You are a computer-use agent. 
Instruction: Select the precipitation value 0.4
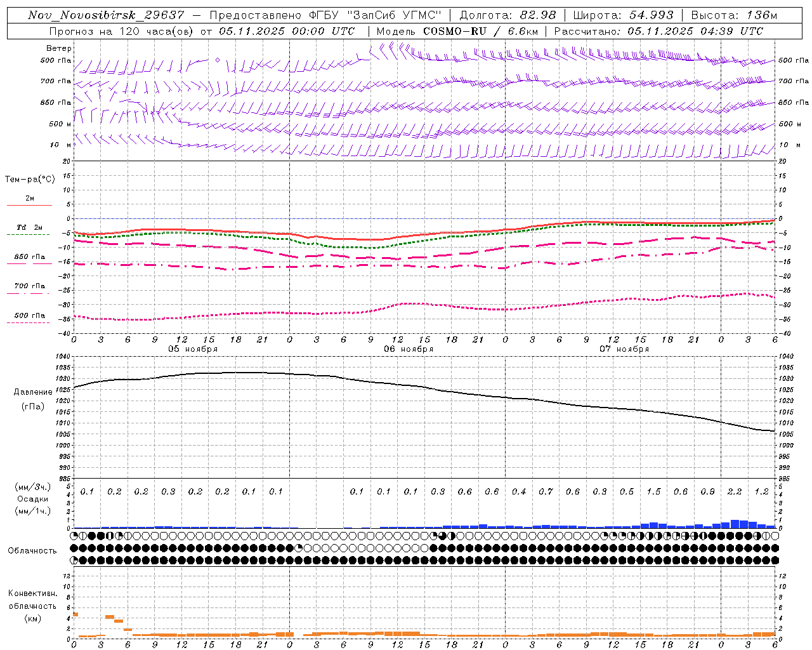(x=519, y=491)
